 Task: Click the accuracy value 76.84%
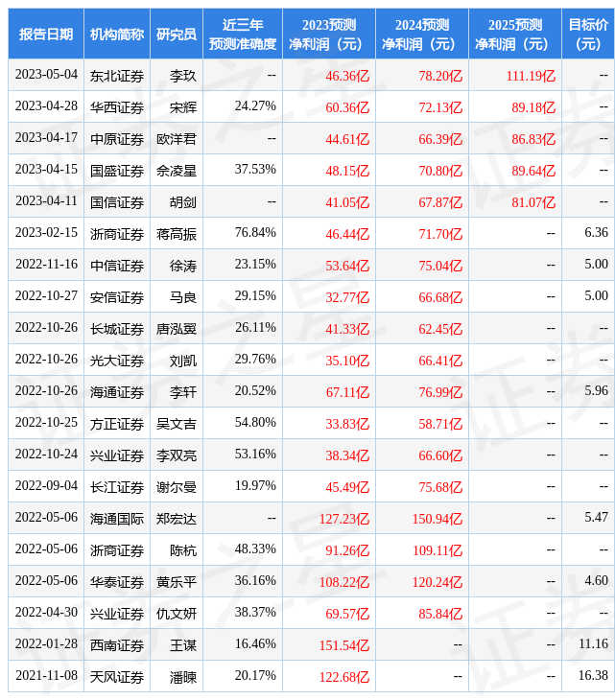tap(255, 233)
